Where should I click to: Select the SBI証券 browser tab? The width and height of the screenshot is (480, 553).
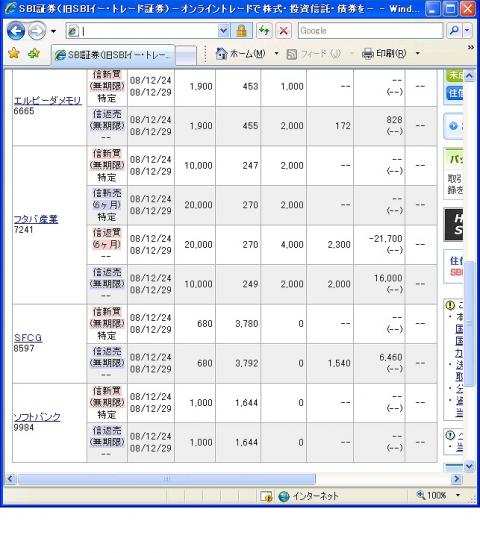[113, 55]
